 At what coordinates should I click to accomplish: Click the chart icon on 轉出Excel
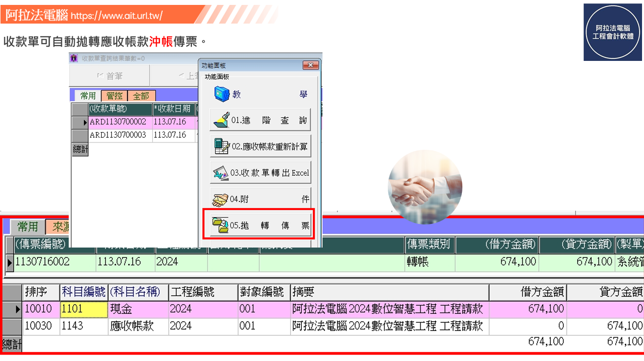221,173
